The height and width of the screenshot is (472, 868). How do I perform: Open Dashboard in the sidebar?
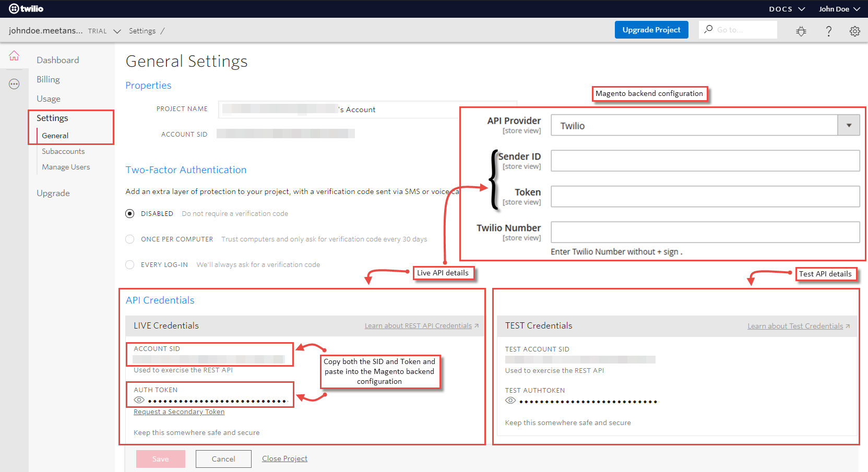click(58, 60)
